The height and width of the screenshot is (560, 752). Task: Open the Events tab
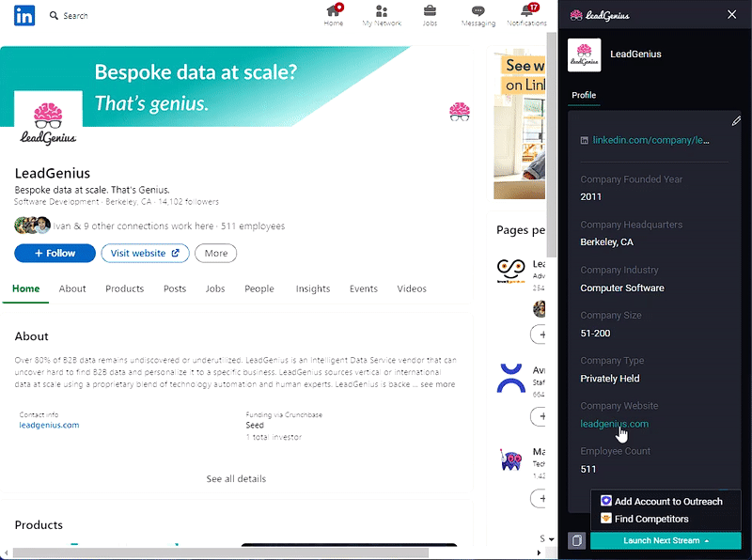(x=364, y=288)
